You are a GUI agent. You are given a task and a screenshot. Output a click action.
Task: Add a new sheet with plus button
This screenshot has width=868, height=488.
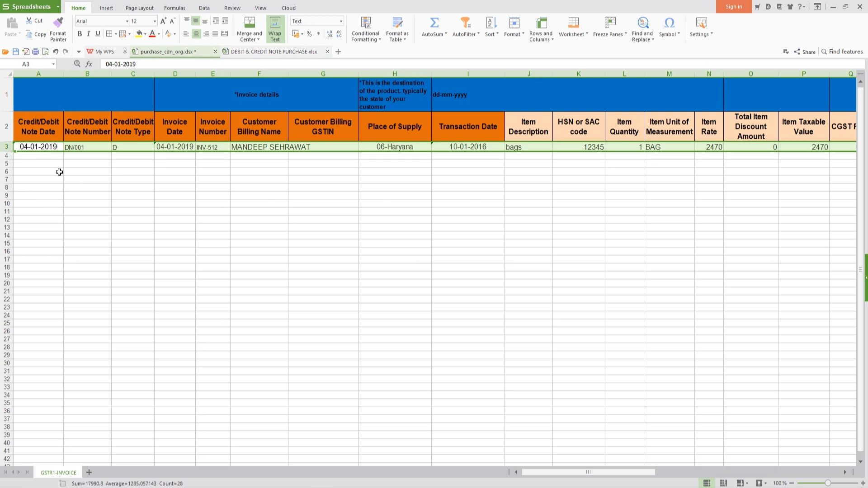[89, 473]
